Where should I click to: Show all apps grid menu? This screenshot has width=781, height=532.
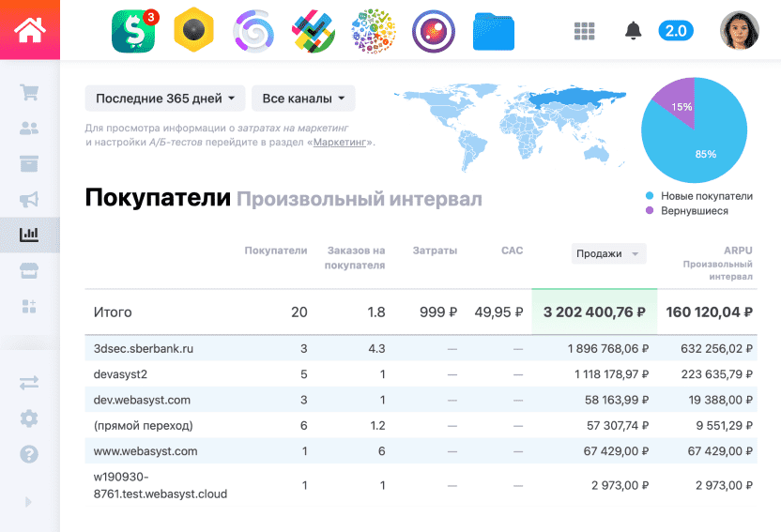coord(584,31)
